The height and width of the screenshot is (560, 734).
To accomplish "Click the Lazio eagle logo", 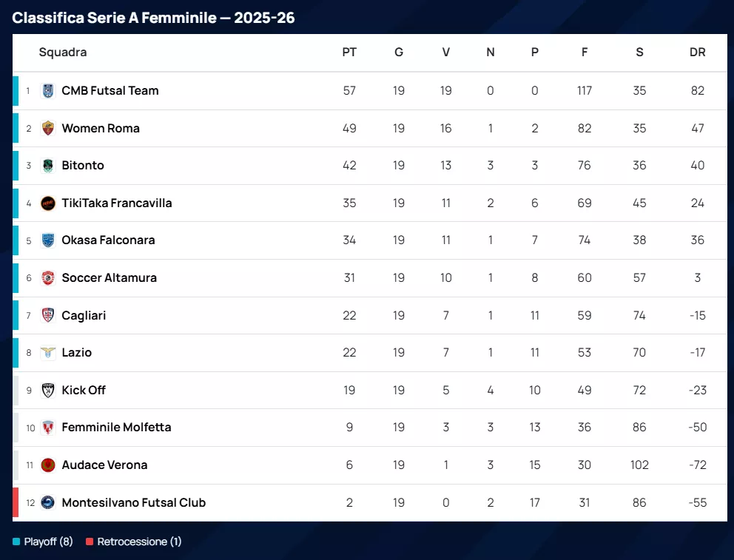I will coord(48,353).
